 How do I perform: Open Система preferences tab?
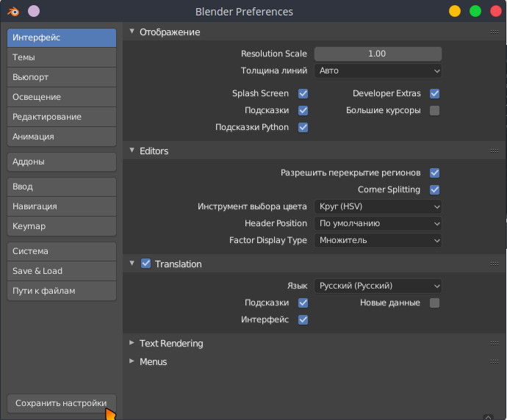click(62, 251)
